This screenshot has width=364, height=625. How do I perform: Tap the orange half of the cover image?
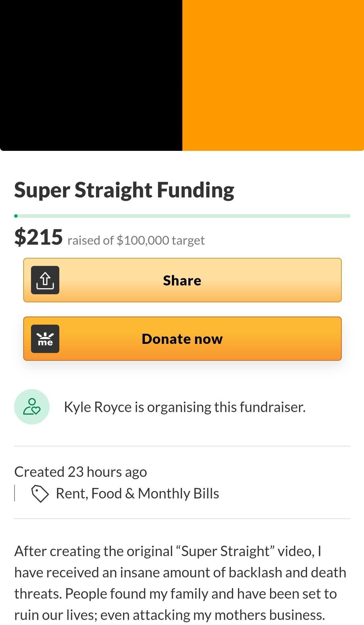coord(273,75)
